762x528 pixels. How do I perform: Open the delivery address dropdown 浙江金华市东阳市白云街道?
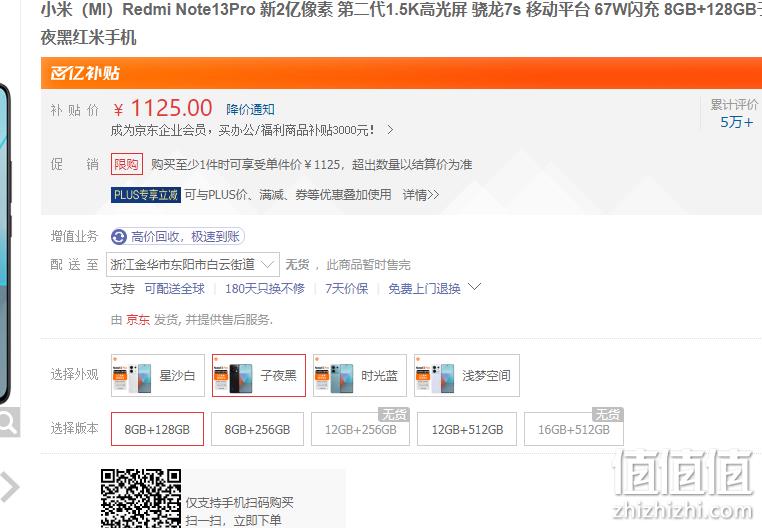point(193,264)
